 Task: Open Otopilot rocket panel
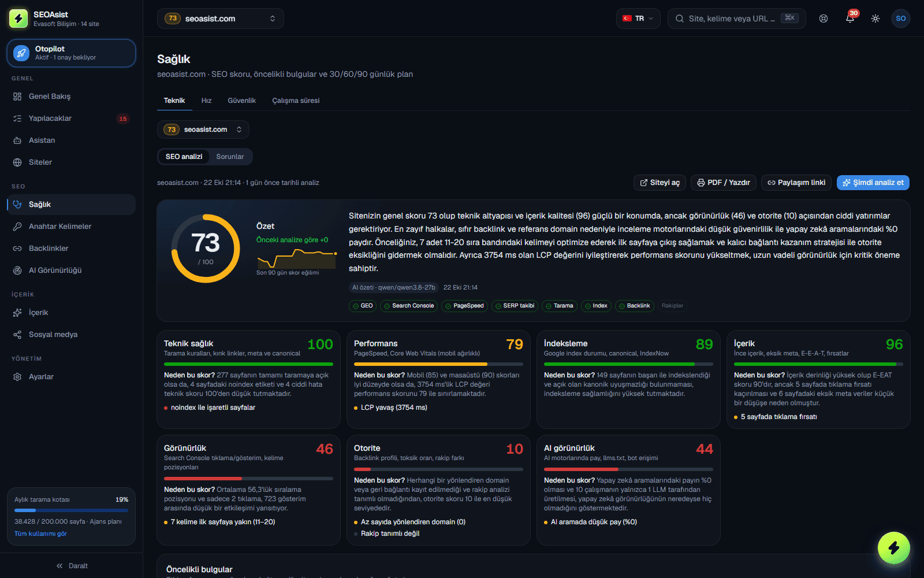71,53
